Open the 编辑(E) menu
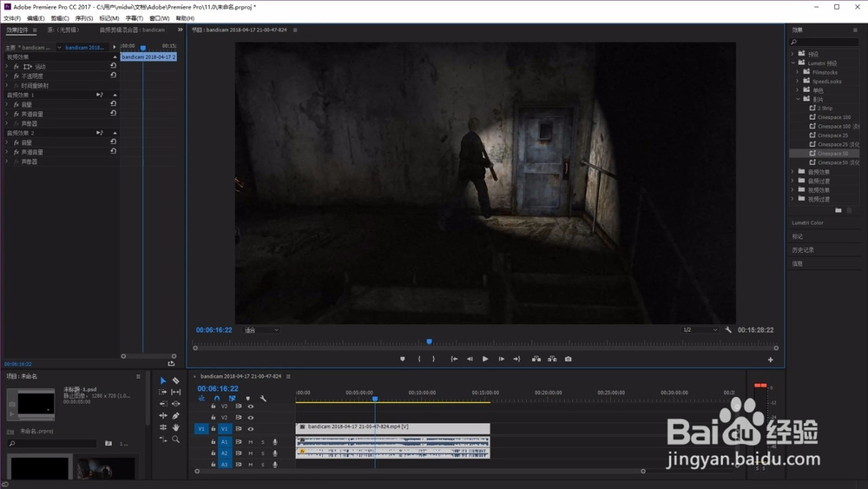 36,18
